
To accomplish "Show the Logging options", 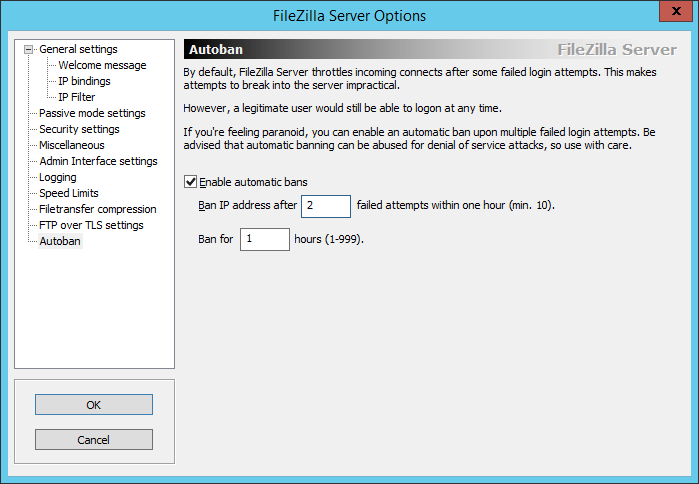I will tap(58, 177).
